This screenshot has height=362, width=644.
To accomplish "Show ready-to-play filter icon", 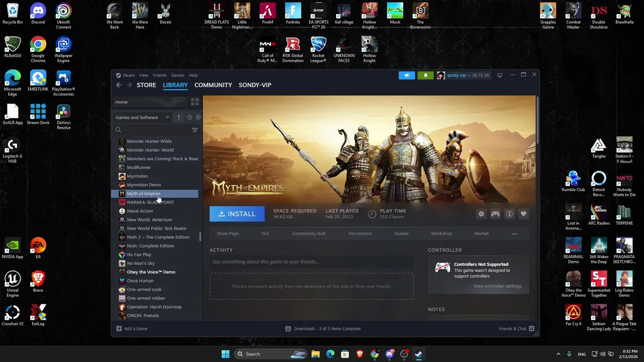I will coord(198,117).
